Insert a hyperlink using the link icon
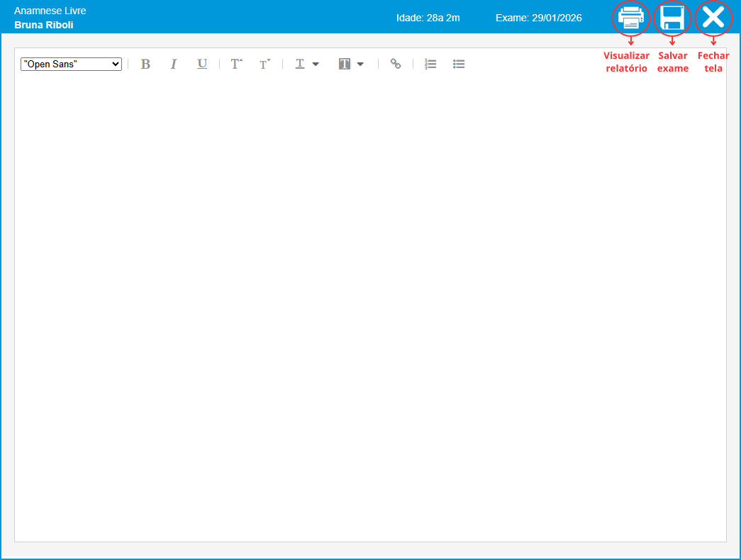 click(396, 64)
